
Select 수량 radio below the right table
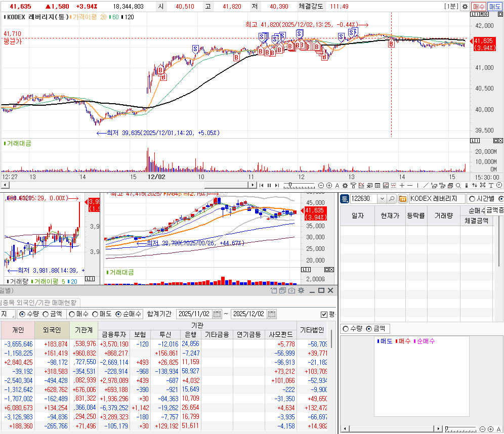click(x=346, y=329)
